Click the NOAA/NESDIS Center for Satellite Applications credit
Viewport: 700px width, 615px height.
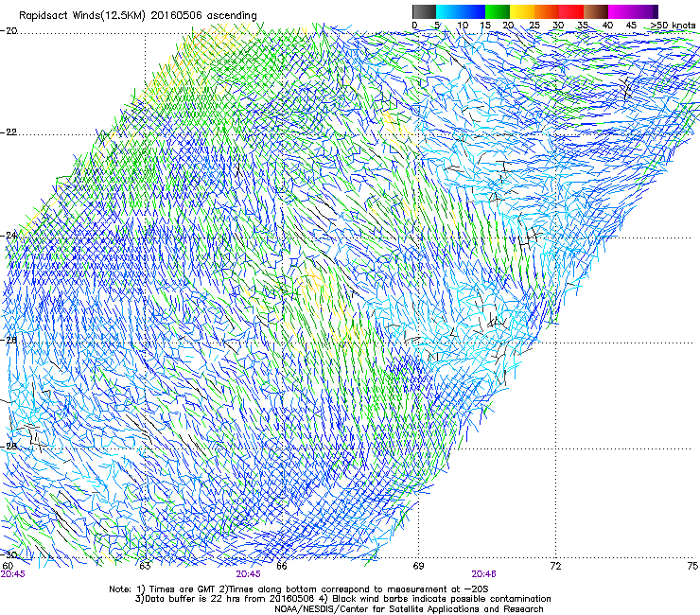click(409, 609)
